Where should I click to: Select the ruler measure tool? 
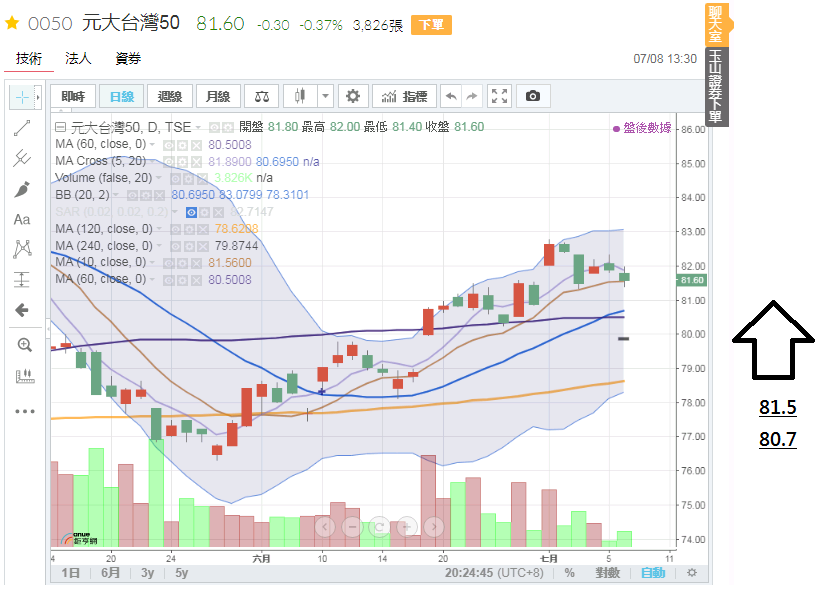[x=24, y=376]
